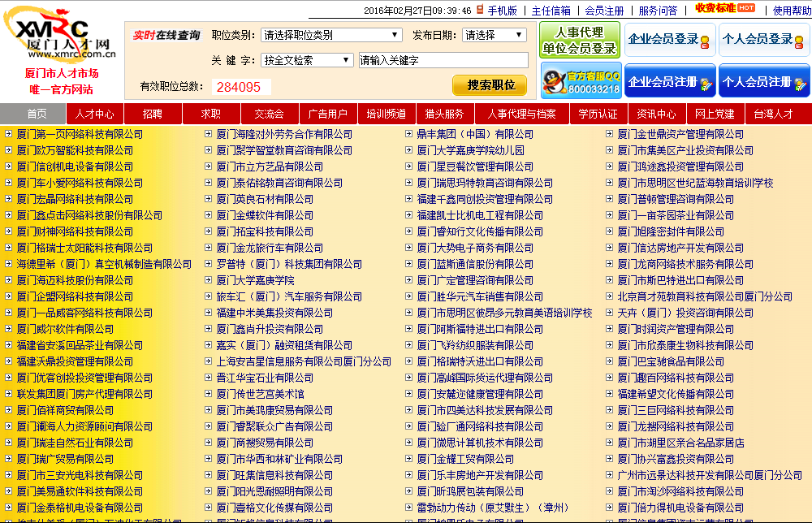The width and height of the screenshot is (812, 523).
Task: Click the bullet icon beside 厦门星豆餐饮管理有限公司
Action: coord(408,166)
